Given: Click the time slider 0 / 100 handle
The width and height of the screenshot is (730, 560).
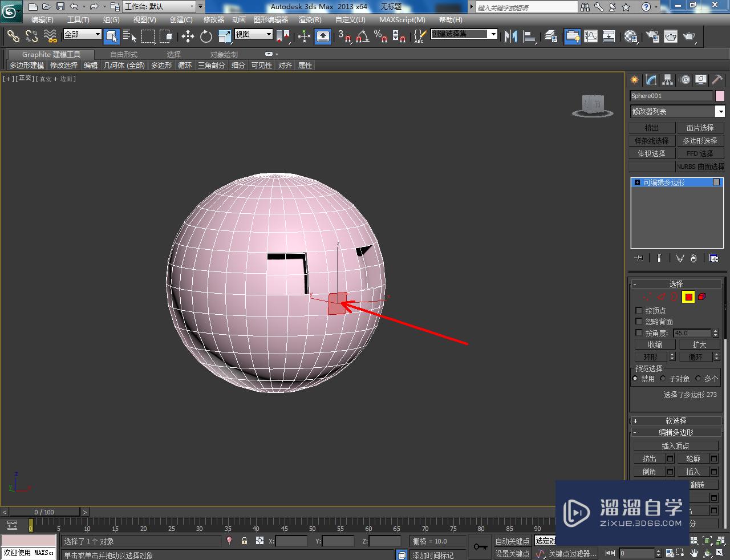Looking at the screenshot, I should [44, 512].
